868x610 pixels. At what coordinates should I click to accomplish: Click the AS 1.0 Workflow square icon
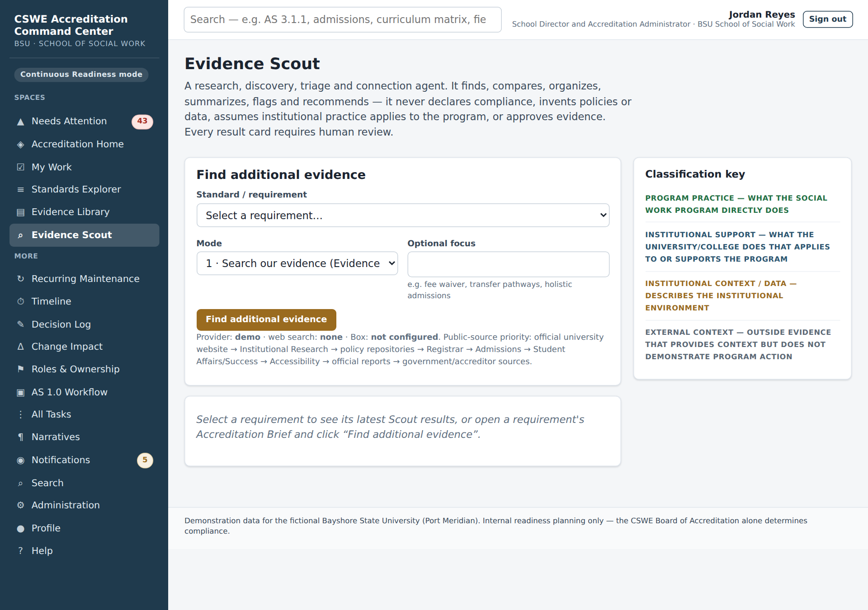pos(20,392)
